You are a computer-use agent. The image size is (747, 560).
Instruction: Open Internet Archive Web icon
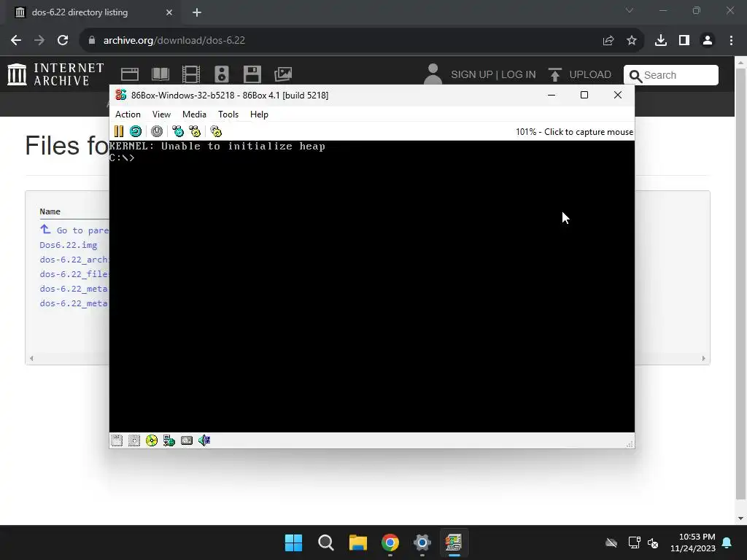click(x=130, y=74)
